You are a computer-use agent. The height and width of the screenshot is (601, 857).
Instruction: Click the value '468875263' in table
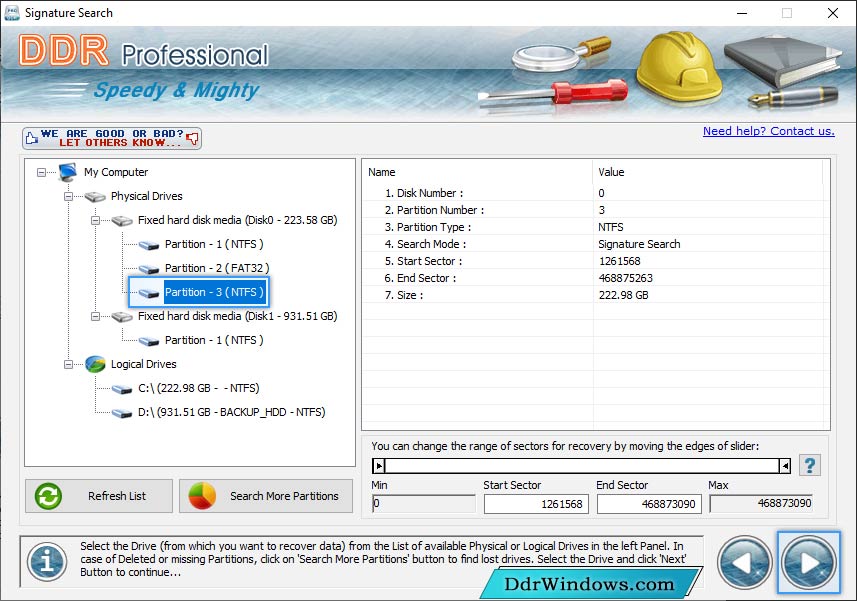click(x=625, y=278)
